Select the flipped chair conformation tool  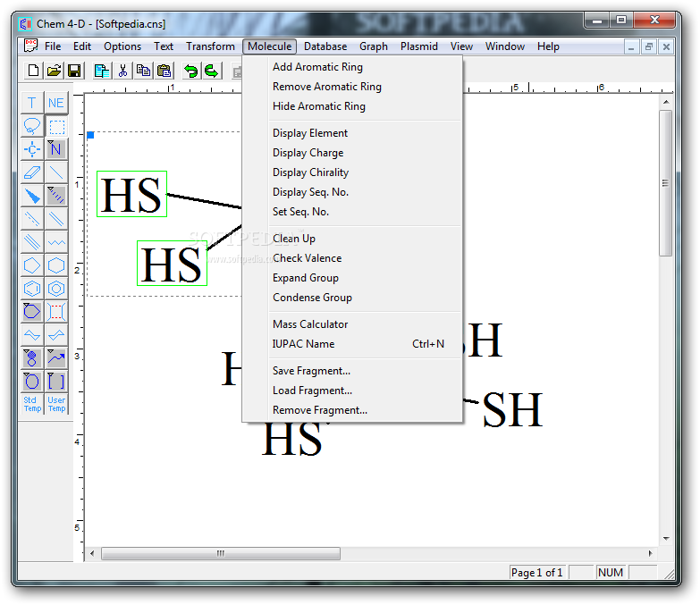pyautogui.click(x=56, y=335)
